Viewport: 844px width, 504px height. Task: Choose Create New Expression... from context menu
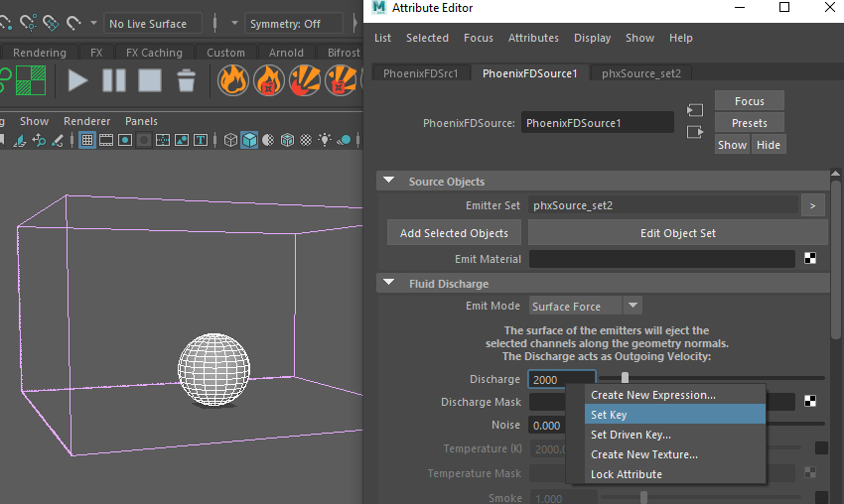tap(675, 395)
